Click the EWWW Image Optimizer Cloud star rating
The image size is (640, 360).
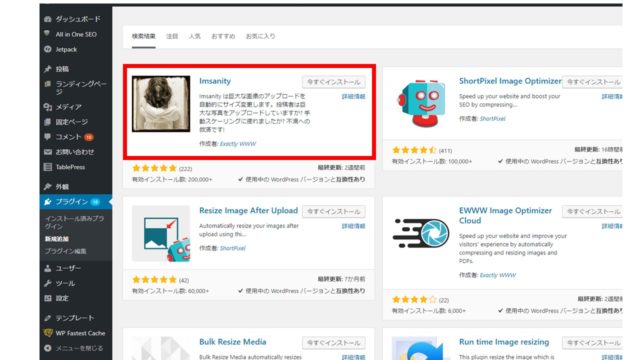pyautogui.click(x=414, y=300)
